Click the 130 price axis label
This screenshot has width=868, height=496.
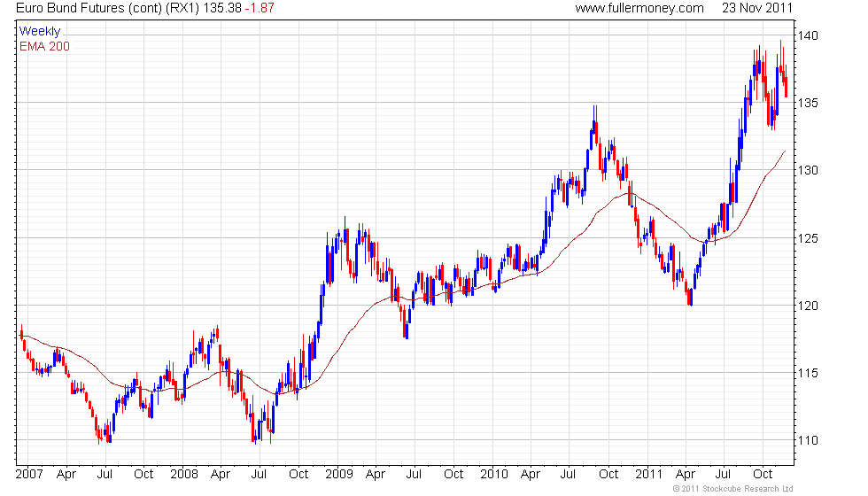pos(811,170)
